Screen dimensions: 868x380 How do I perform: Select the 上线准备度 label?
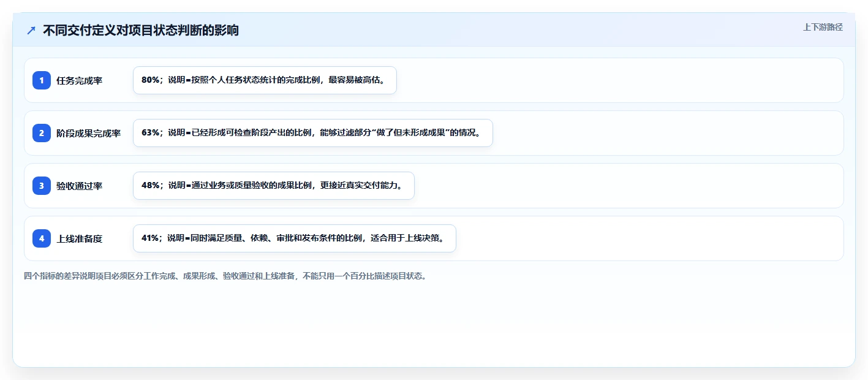coord(79,239)
